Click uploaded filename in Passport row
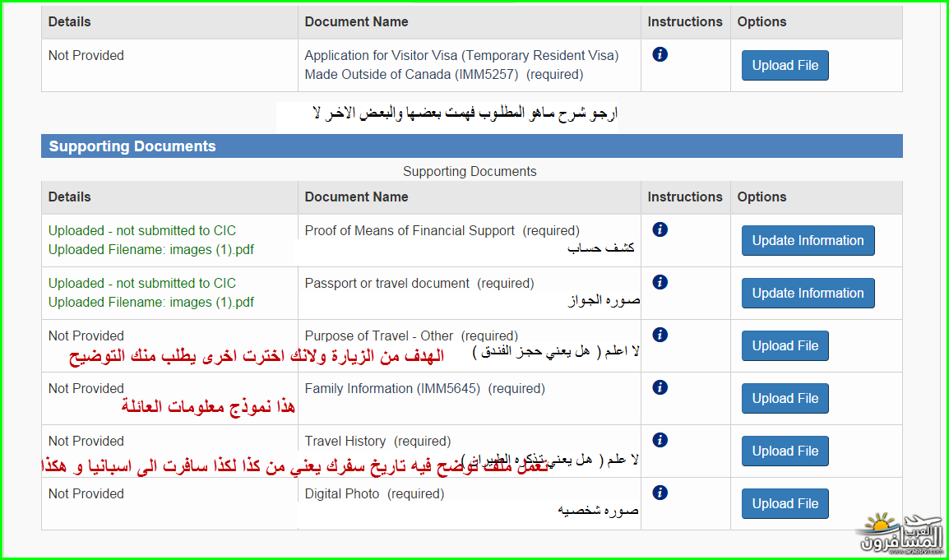The image size is (949, 560). (151, 302)
